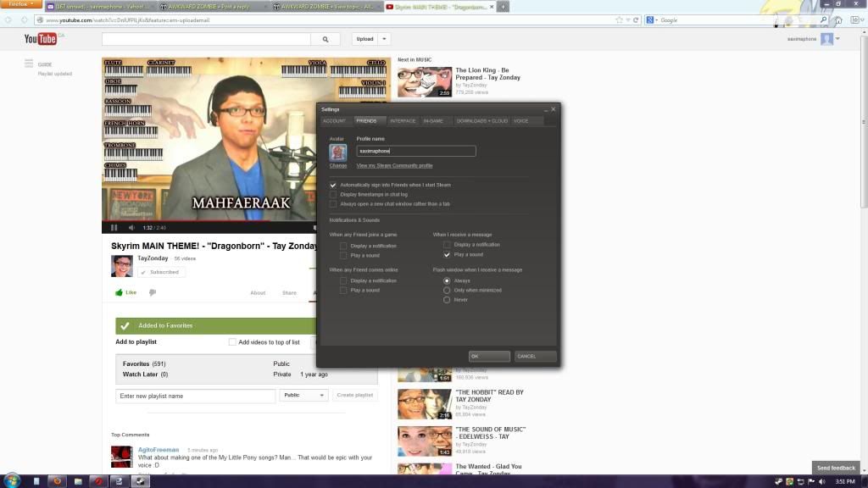Click the thumbs-up Like icon

[x=120, y=292]
